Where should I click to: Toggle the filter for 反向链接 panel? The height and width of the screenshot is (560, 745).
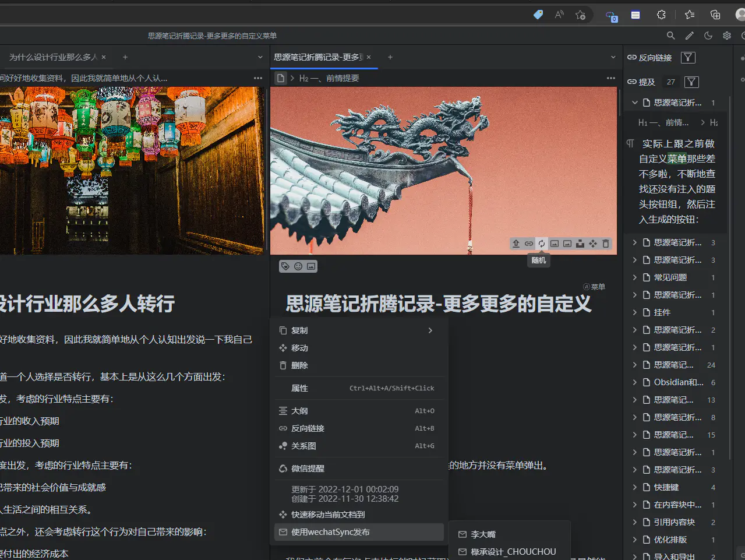click(x=688, y=58)
